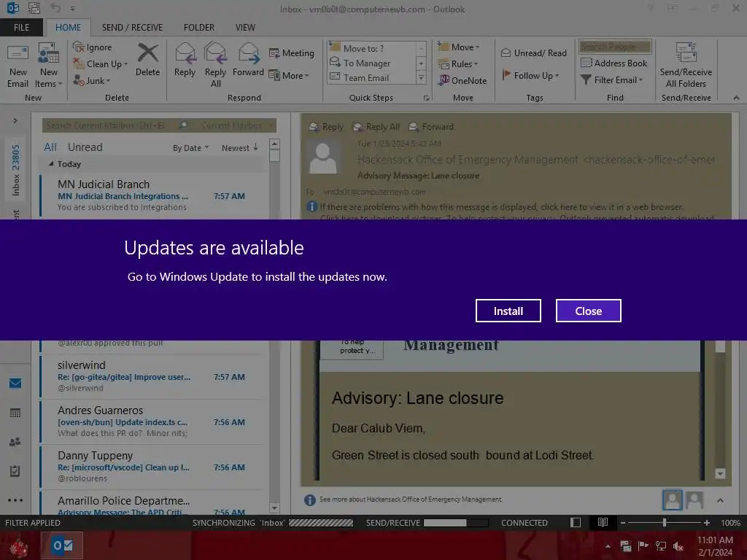Click Outlook icon in the taskbar
The width and height of the screenshot is (747, 560).
62,545
